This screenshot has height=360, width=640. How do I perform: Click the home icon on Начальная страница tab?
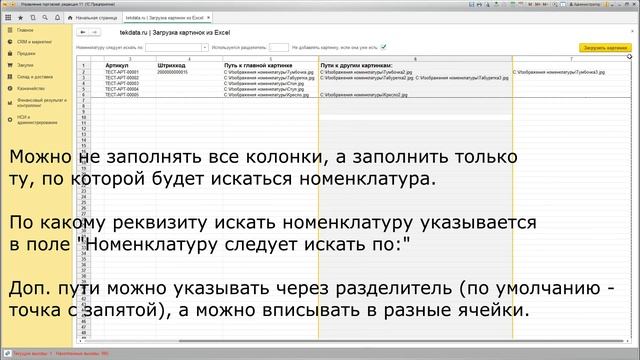[70, 18]
